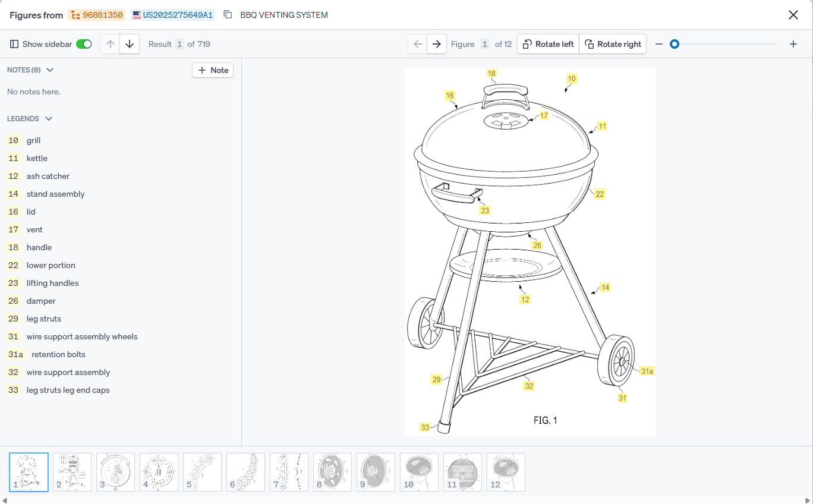Select legend 22 lower portion
Image resolution: width=813 pixels, height=504 pixels.
coord(41,265)
